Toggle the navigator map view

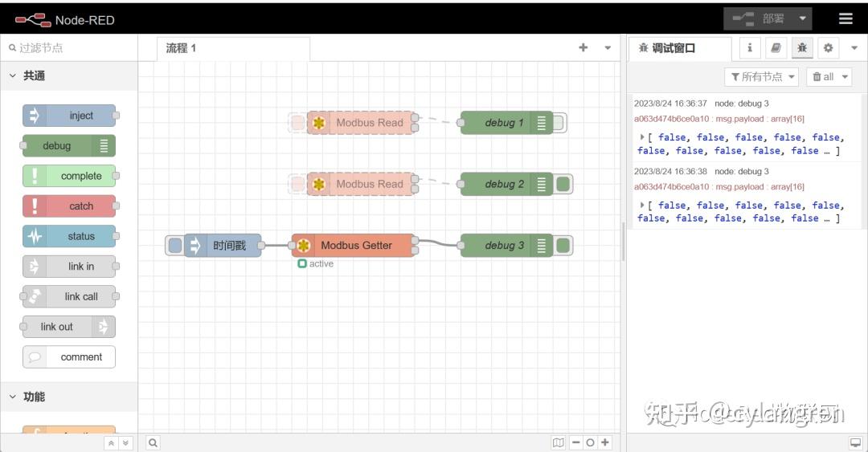[x=559, y=442]
